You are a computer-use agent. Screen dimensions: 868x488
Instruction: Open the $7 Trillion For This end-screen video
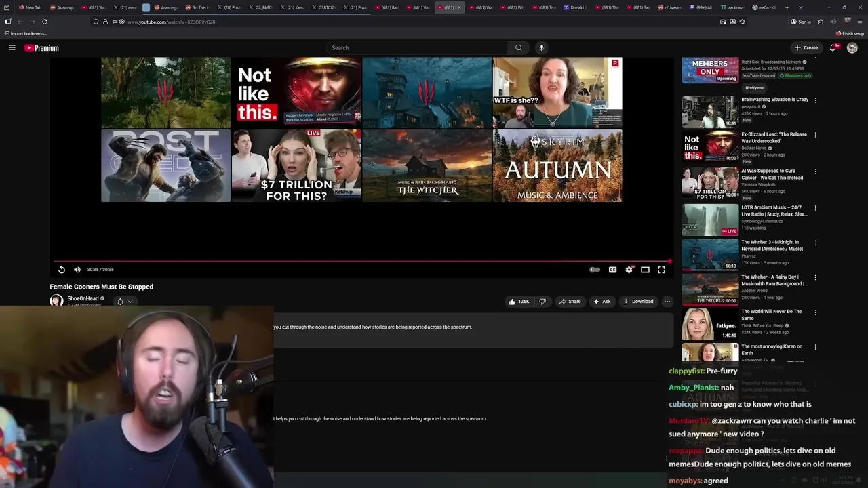click(296, 166)
